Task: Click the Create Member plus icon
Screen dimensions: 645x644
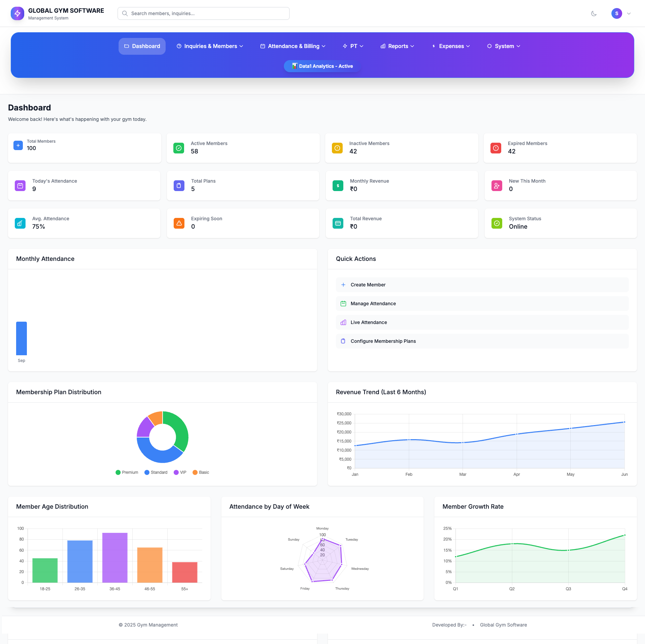Action: [343, 284]
